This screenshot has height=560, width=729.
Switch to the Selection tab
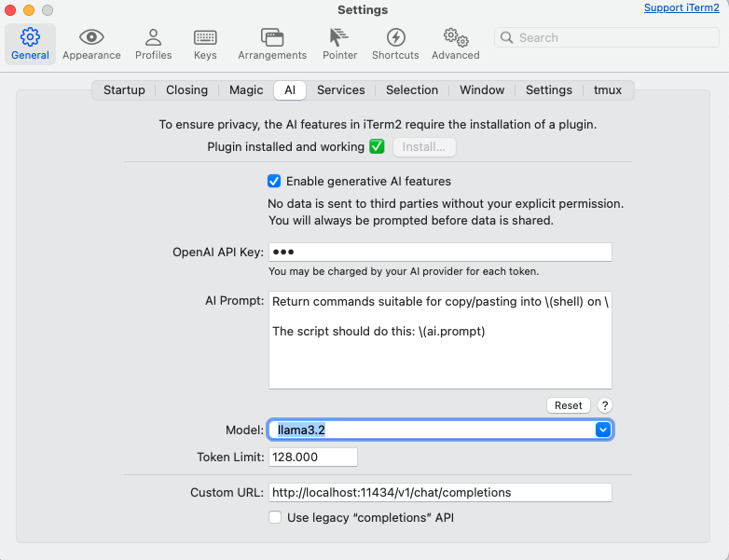pyautogui.click(x=412, y=90)
